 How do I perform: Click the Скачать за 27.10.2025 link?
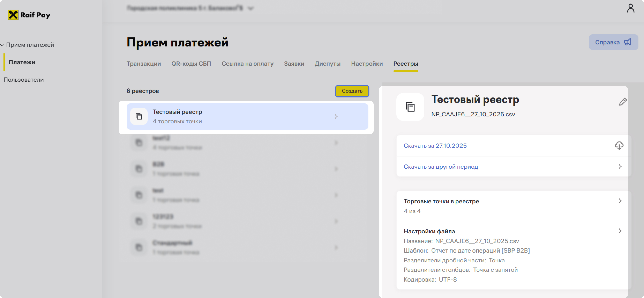pyautogui.click(x=435, y=146)
